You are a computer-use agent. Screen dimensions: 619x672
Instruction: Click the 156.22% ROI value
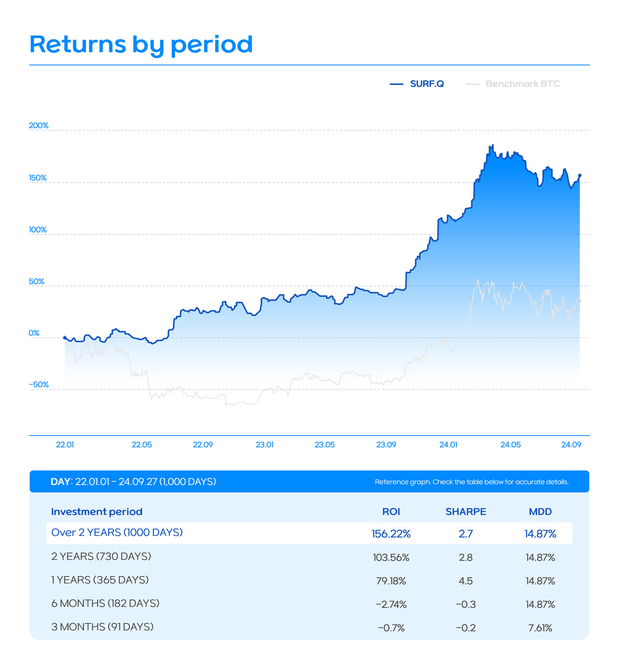tap(391, 534)
